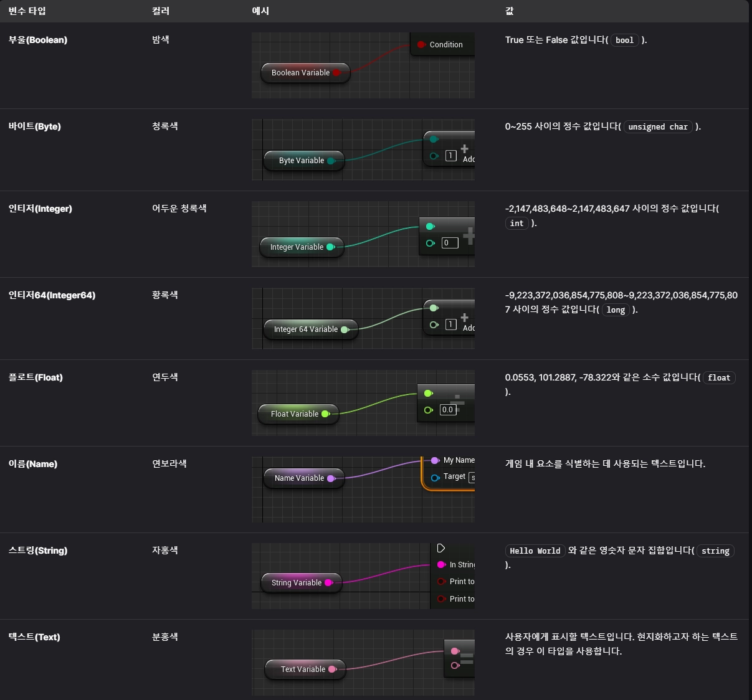Click the 황록색 color name

click(165, 295)
